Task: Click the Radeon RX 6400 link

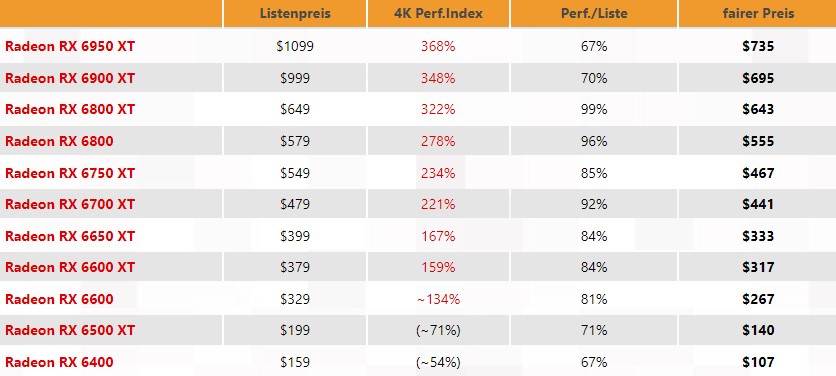Action: [59, 363]
